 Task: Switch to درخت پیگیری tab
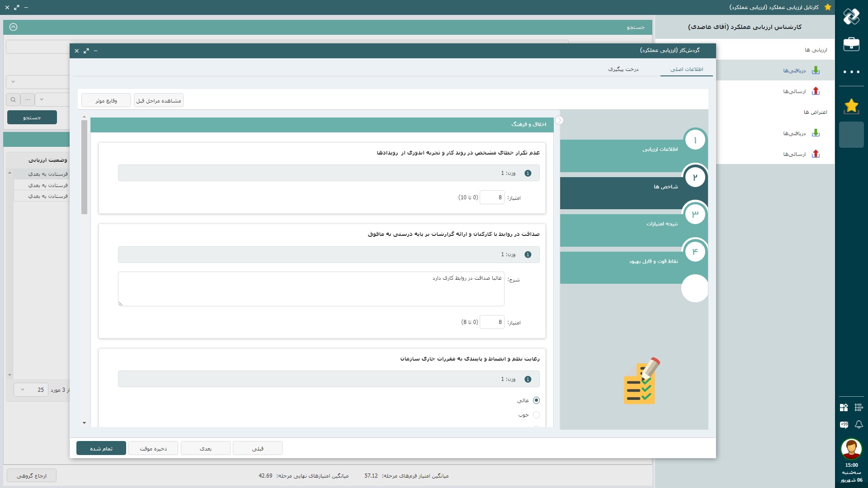coord(623,69)
